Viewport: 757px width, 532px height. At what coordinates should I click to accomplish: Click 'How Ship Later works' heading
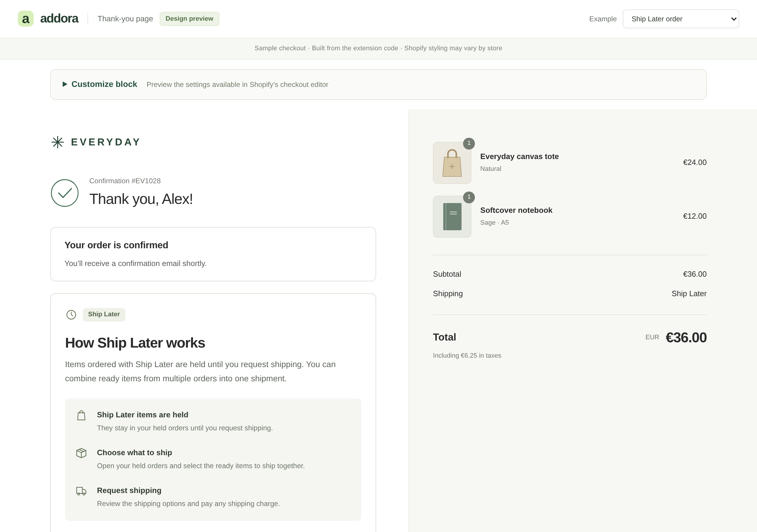135,343
